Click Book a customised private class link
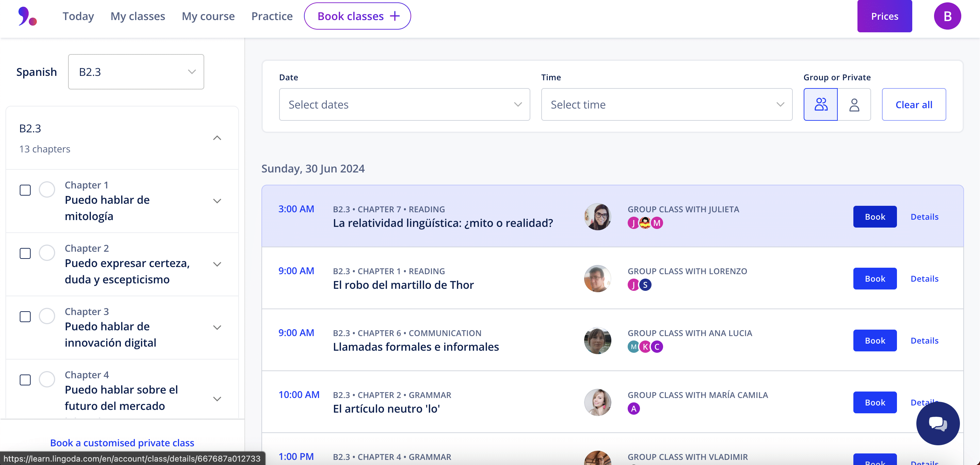The image size is (980, 465). click(x=122, y=443)
